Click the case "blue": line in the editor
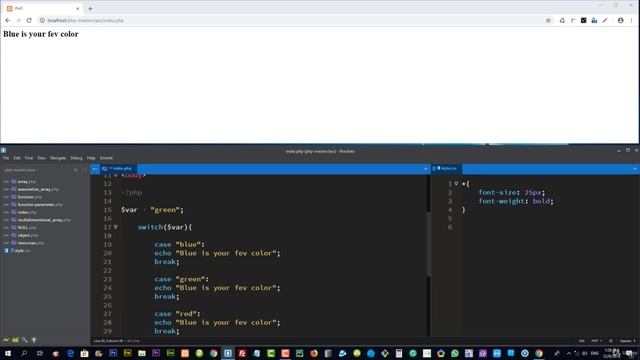640x360 pixels. click(x=179, y=244)
